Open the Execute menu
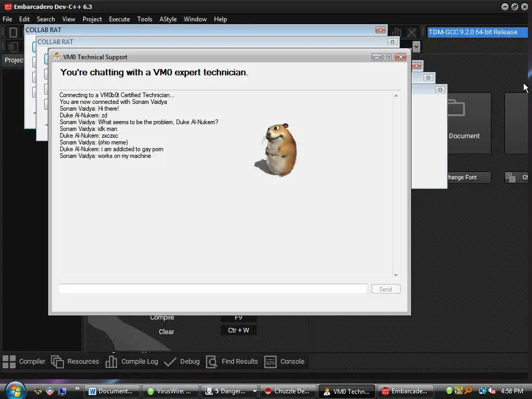Image resolution: width=532 pixels, height=399 pixels. (119, 19)
